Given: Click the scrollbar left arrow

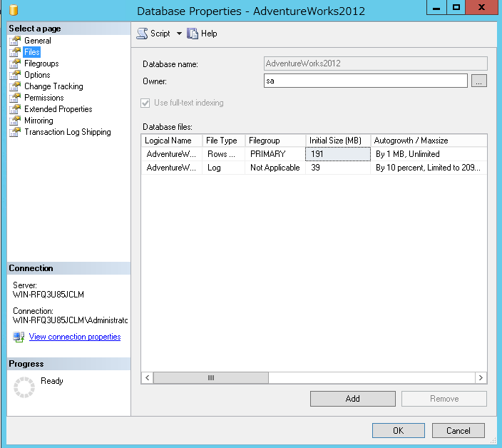Looking at the screenshot, I should 148,378.
